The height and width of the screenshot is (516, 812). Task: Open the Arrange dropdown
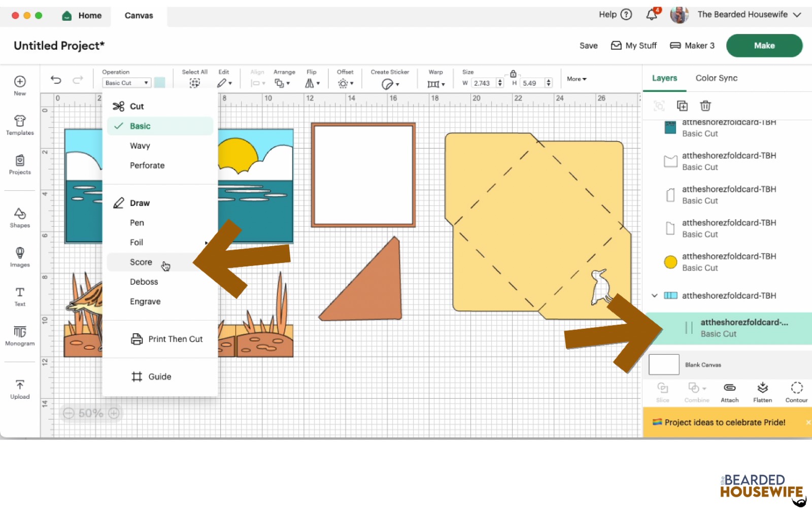click(x=282, y=83)
